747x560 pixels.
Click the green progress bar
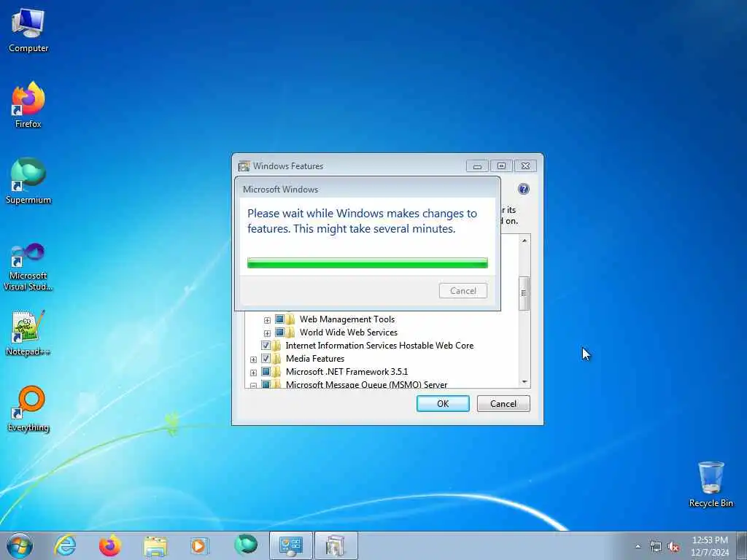point(368,262)
